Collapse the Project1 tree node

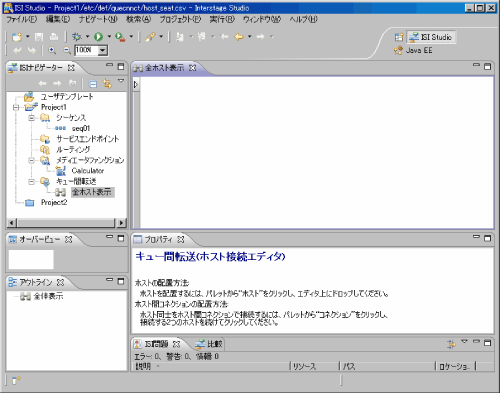tap(16, 107)
